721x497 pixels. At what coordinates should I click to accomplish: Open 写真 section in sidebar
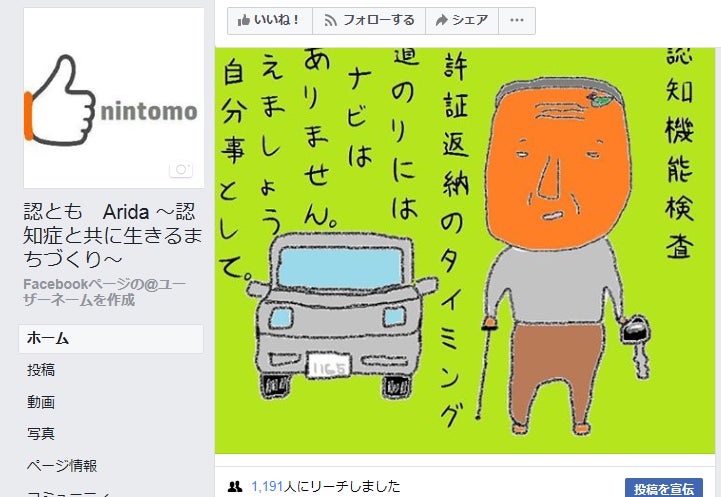(x=41, y=434)
